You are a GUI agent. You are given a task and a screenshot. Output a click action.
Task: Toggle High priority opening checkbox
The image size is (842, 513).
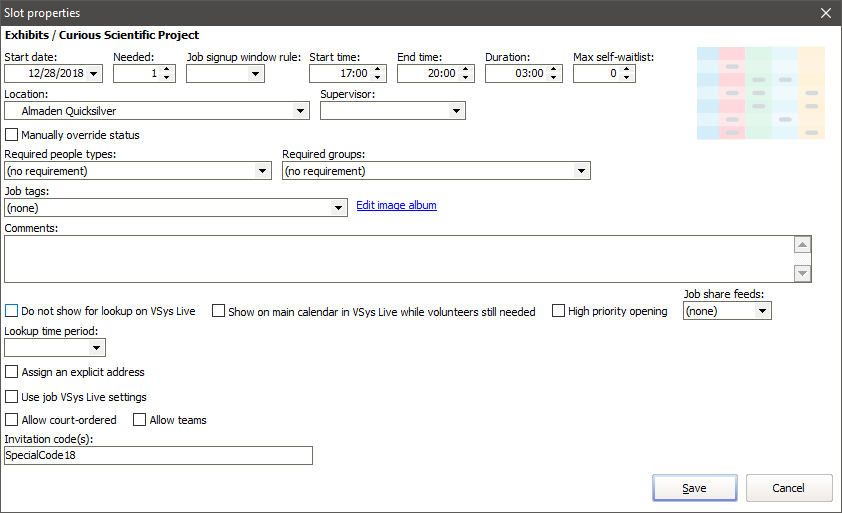click(559, 311)
